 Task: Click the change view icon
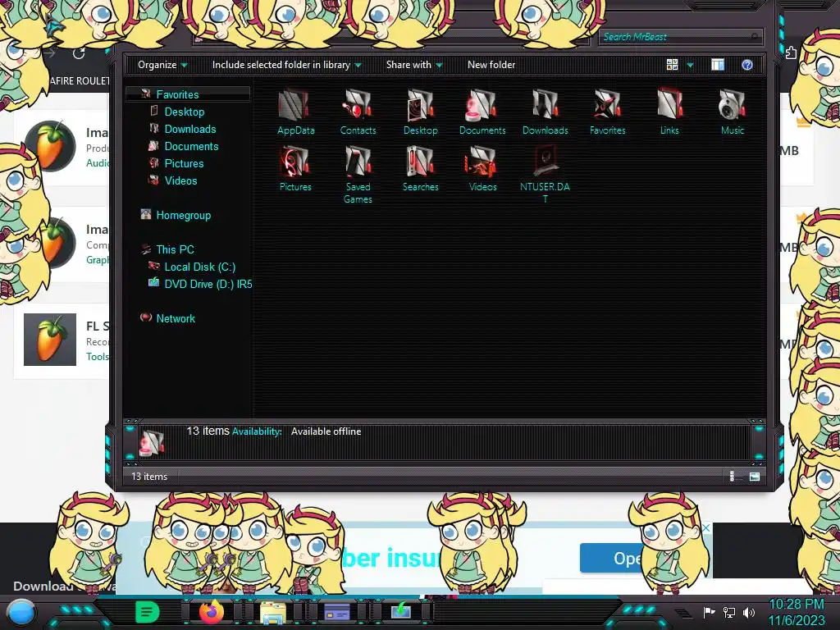click(672, 65)
